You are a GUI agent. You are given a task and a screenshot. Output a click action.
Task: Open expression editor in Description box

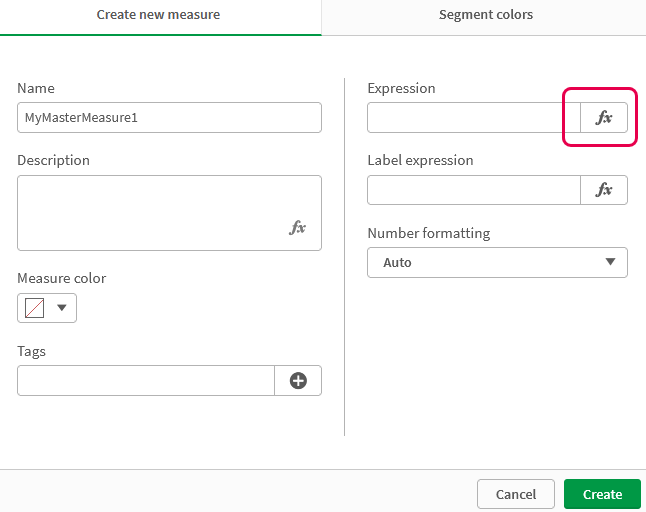coord(297,228)
